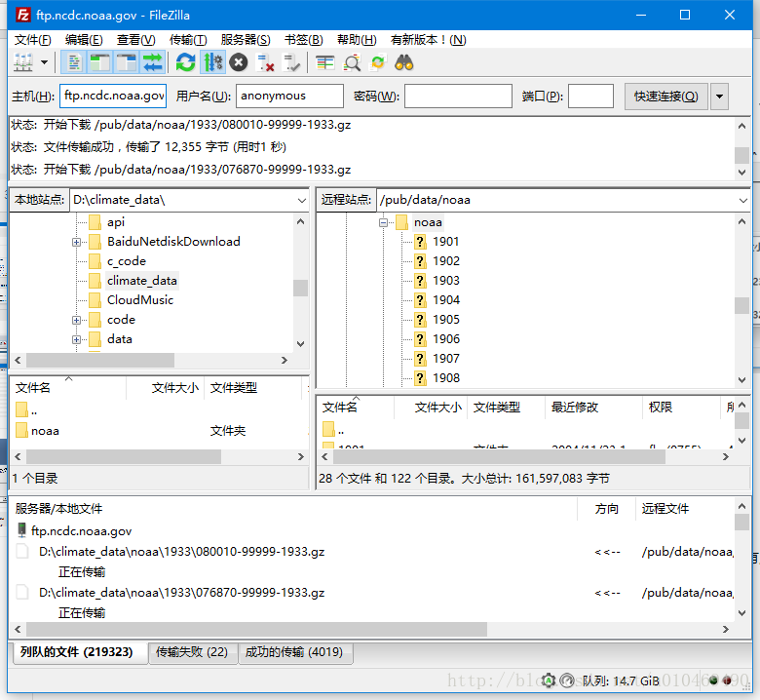Select the CloudMusic local folder

tap(140, 300)
